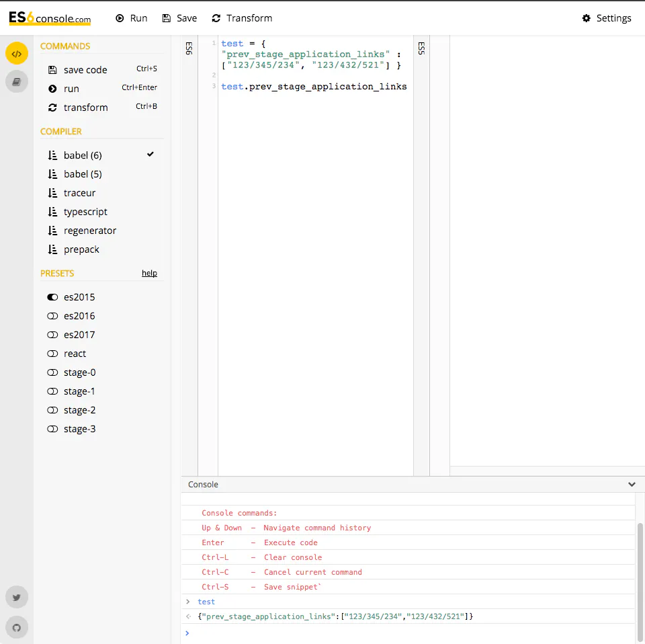Click the 'test' console command entry
645x644 pixels.
pyautogui.click(x=206, y=602)
